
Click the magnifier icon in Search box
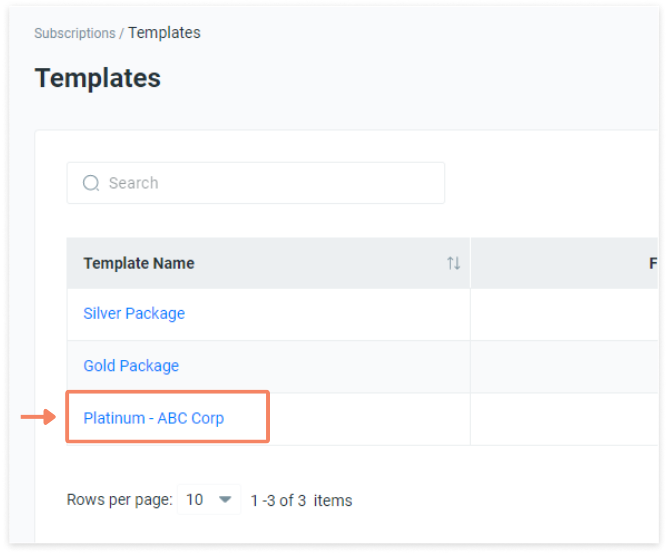point(91,183)
